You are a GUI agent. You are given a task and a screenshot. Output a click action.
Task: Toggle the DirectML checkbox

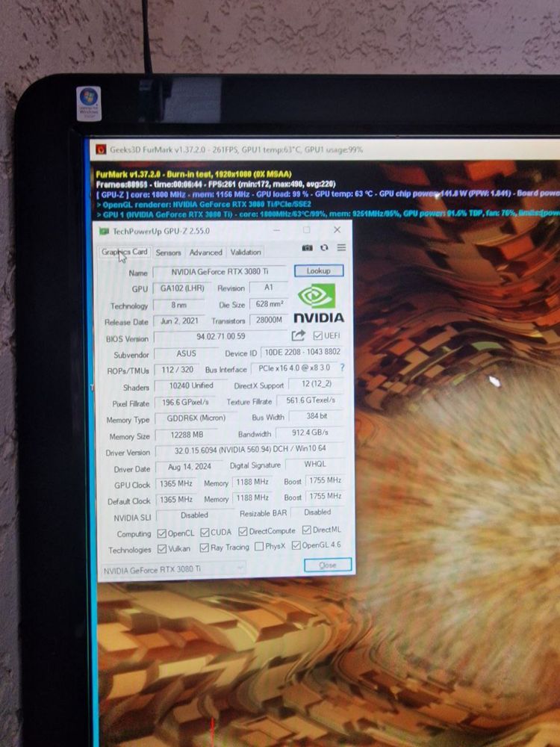(307, 530)
